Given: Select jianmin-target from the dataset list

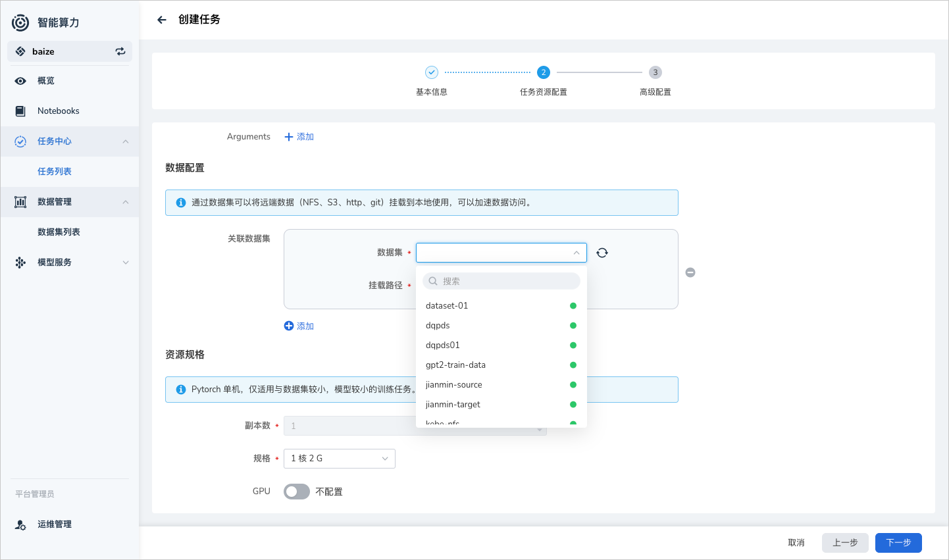Looking at the screenshot, I should click(x=501, y=405).
